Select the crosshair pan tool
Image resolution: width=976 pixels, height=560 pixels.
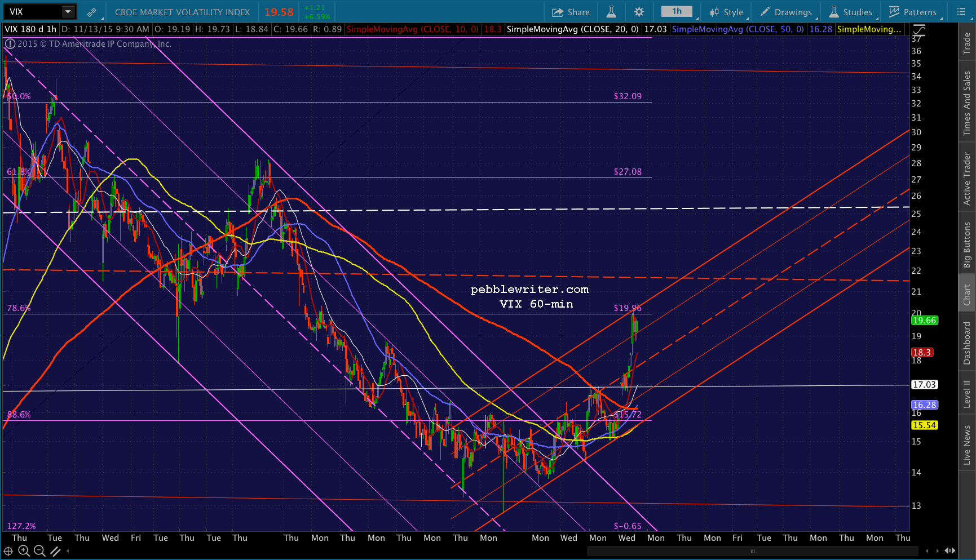(x=8, y=551)
